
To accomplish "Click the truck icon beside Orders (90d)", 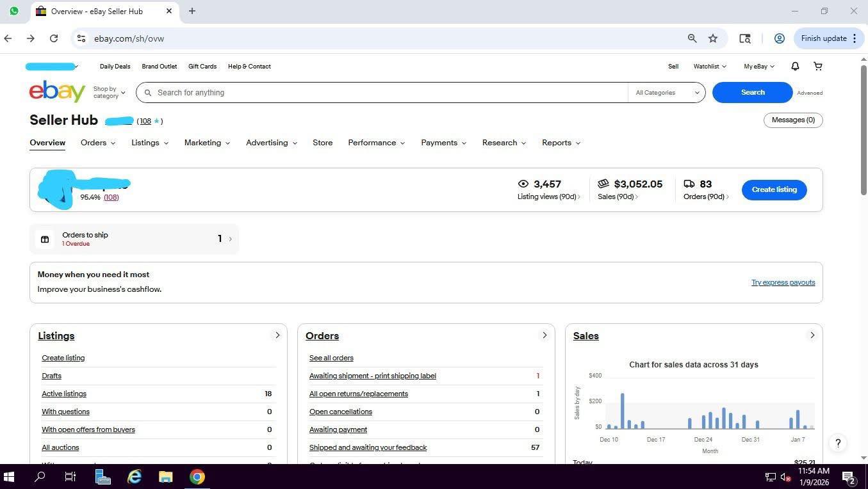I will pyautogui.click(x=689, y=184).
